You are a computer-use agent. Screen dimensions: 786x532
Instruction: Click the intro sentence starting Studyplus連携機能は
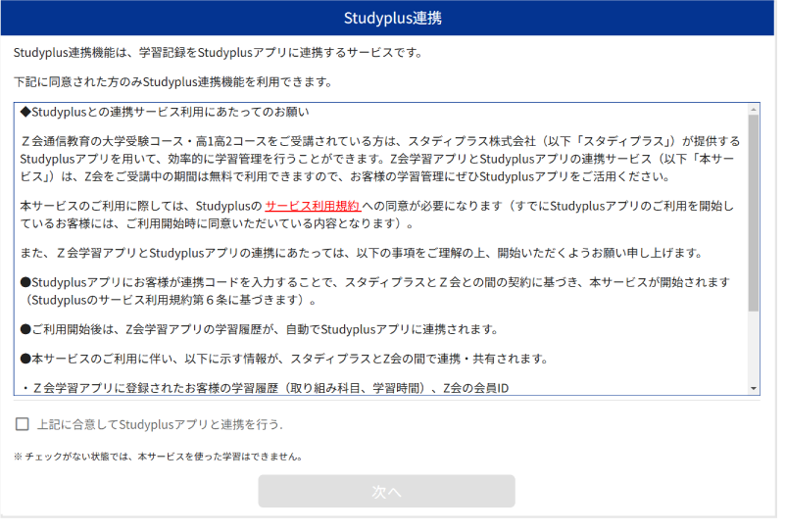(x=218, y=52)
